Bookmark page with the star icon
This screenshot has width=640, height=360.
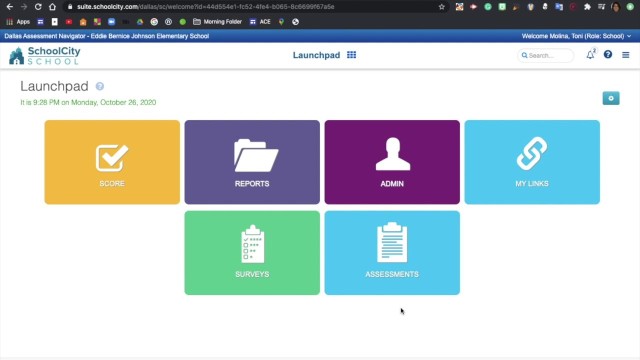(442, 7)
